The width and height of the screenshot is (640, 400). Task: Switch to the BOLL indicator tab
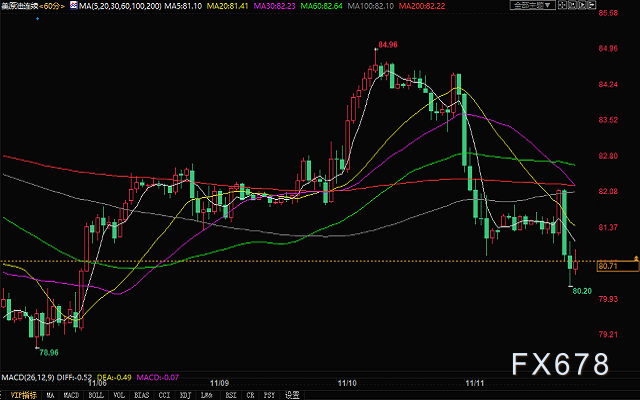click(96, 395)
